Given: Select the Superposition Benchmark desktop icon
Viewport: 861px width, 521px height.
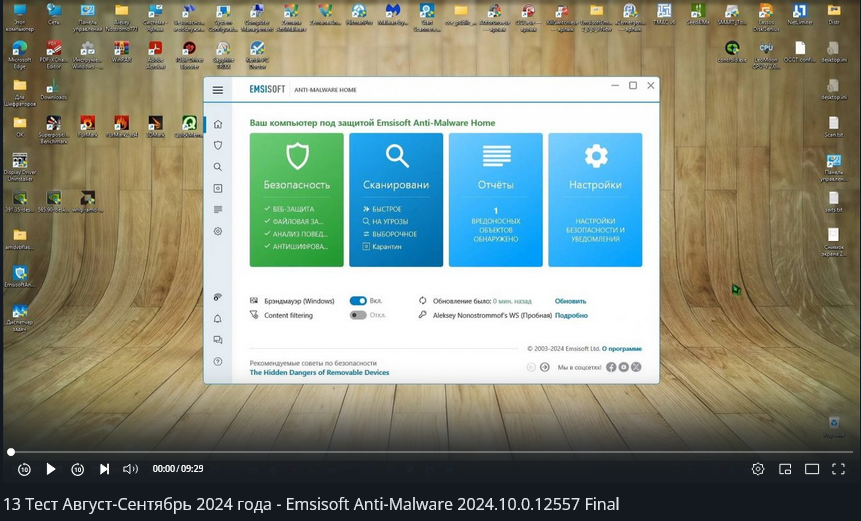Looking at the screenshot, I should pyautogui.click(x=53, y=130).
